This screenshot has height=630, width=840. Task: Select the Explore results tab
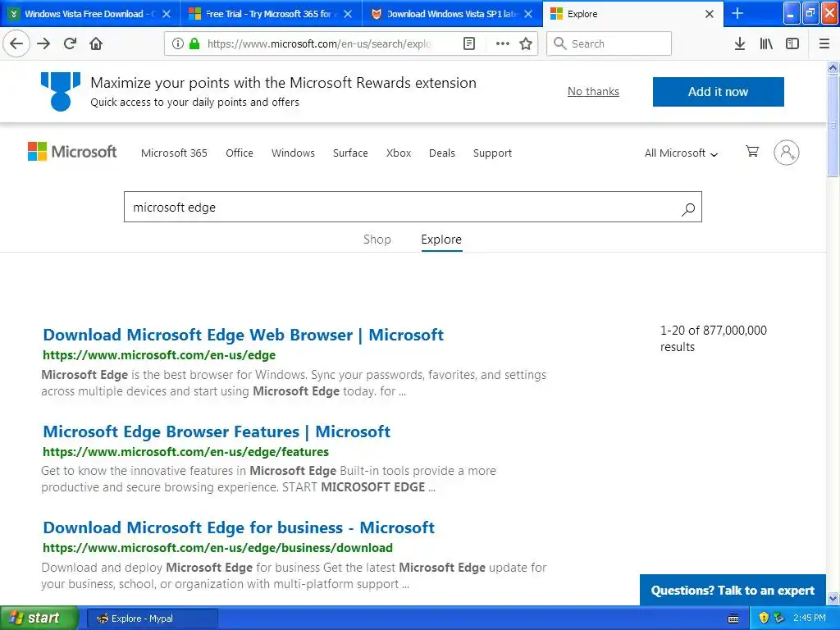pyautogui.click(x=441, y=240)
